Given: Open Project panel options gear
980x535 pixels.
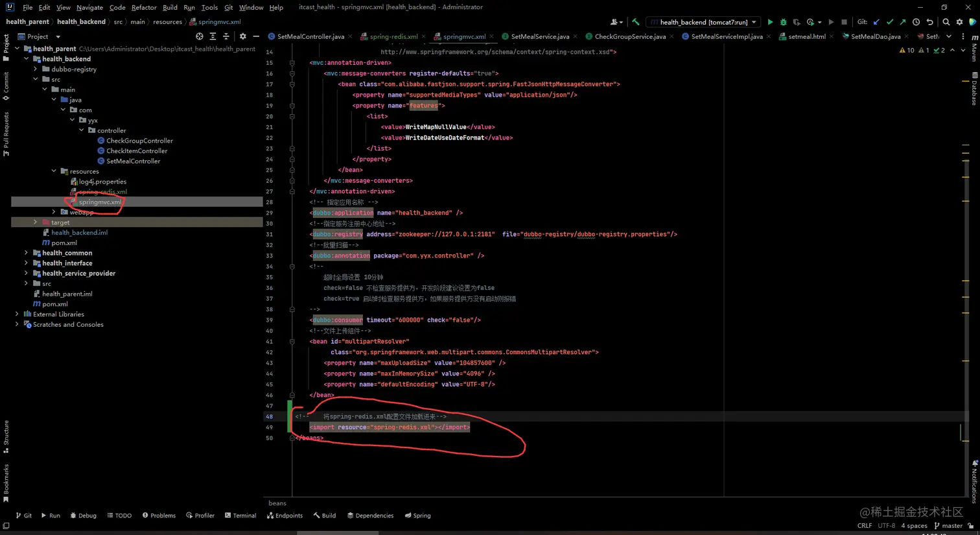Looking at the screenshot, I should click(243, 37).
